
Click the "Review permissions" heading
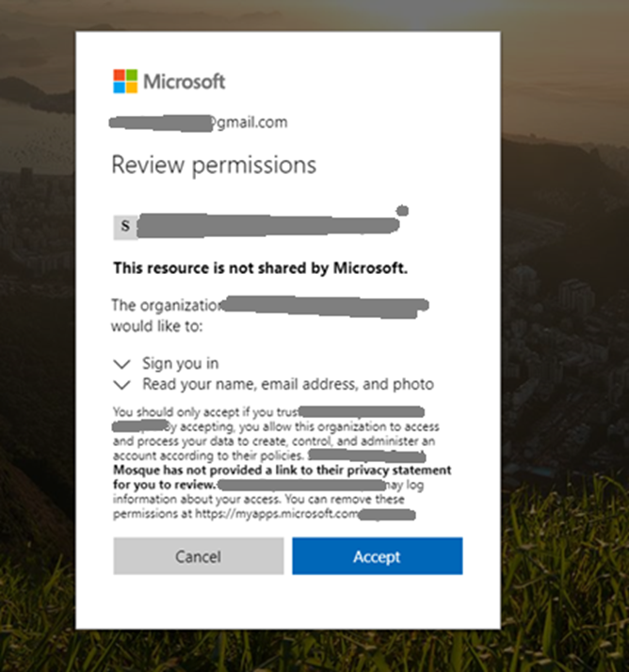[x=214, y=166]
